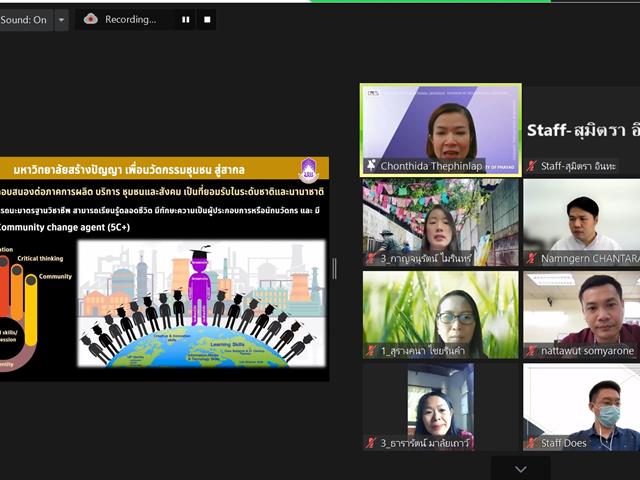Viewport: 640px width, 480px height.
Task: Show more participants with down chevron
Action: [x=520, y=469]
